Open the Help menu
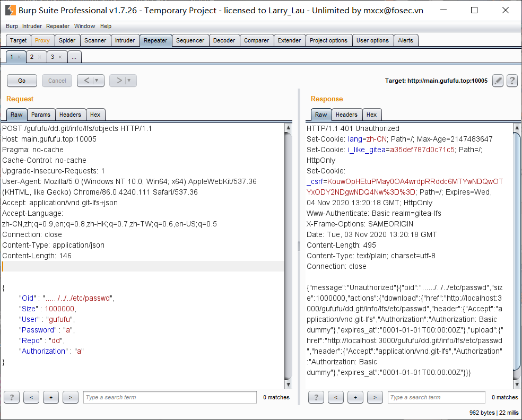This screenshot has height=420, width=522. pyautogui.click(x=106, y=26)
